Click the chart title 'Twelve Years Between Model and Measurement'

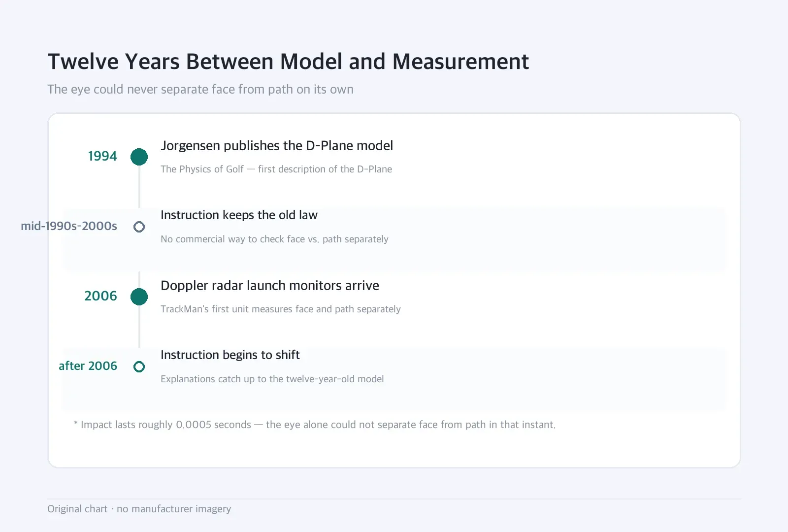[288, 62]
